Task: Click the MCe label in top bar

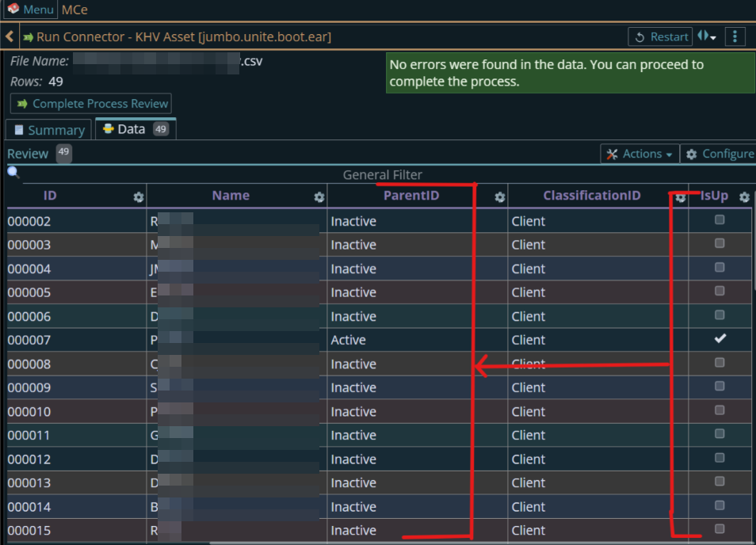Action: (74, 10)
